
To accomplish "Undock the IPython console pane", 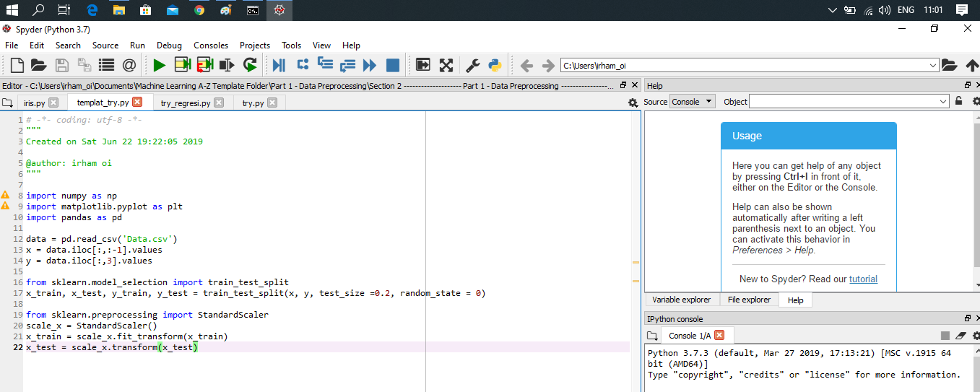I will [x=968, y=318].
